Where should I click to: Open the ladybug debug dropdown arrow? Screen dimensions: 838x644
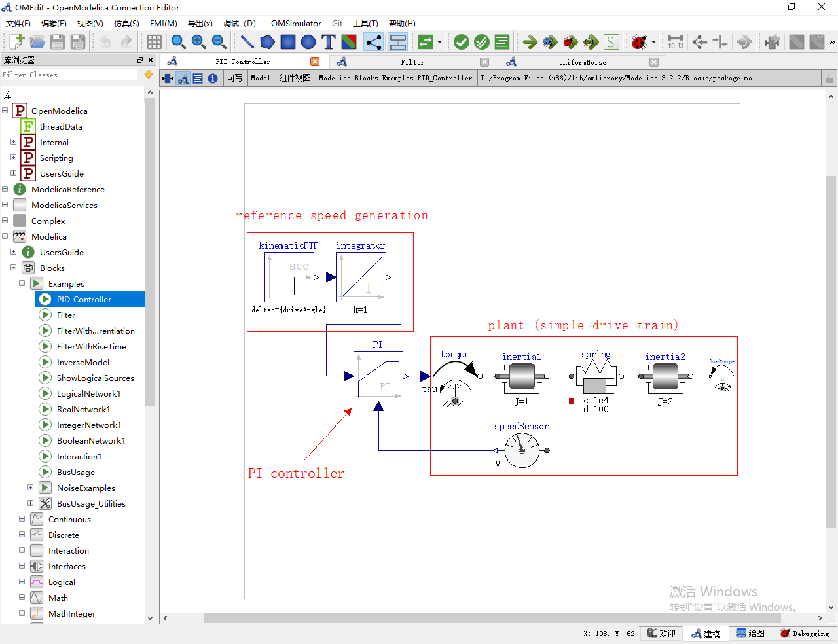(x=653, y=42)
